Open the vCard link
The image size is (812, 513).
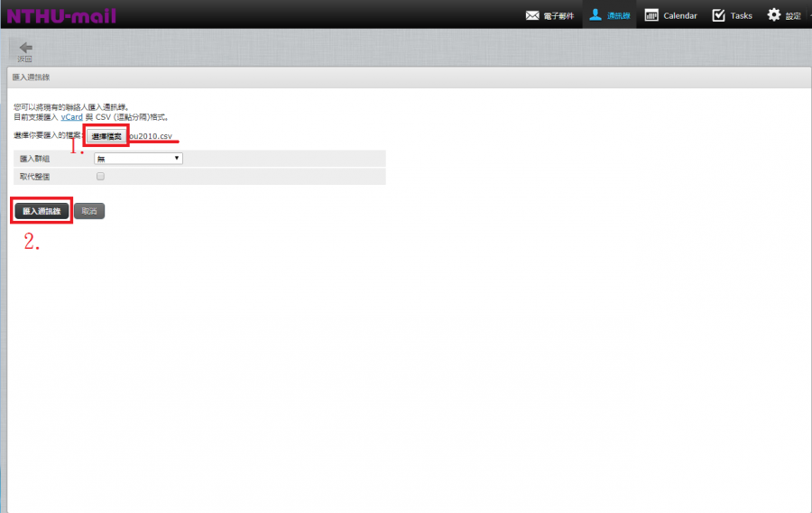(x=71, y=117)
